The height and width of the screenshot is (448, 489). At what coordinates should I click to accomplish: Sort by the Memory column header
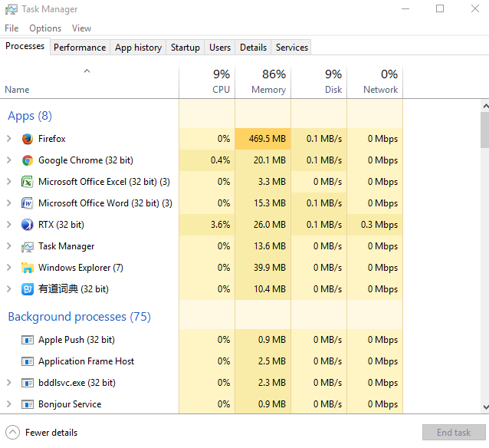click(263, 83)
